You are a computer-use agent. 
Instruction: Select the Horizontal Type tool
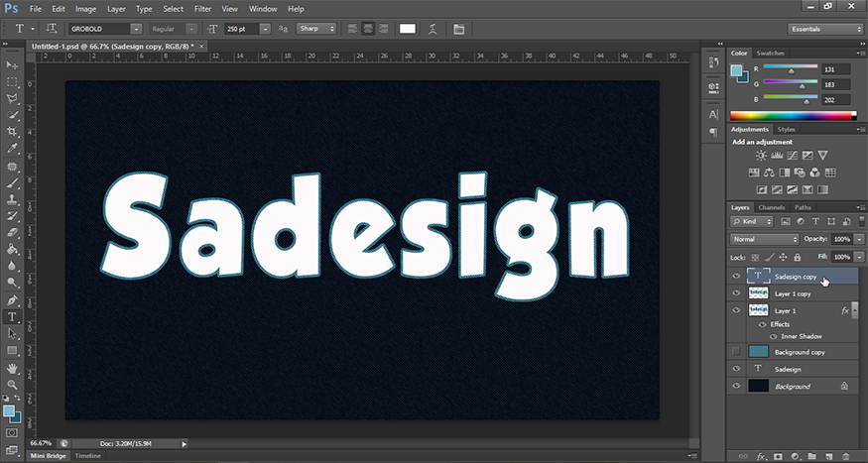[12, 317]
